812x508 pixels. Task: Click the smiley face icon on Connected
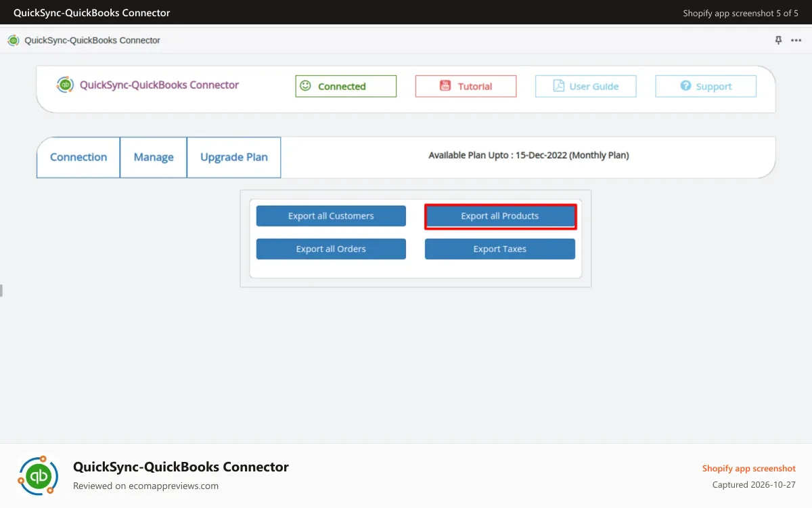[305, 86]
